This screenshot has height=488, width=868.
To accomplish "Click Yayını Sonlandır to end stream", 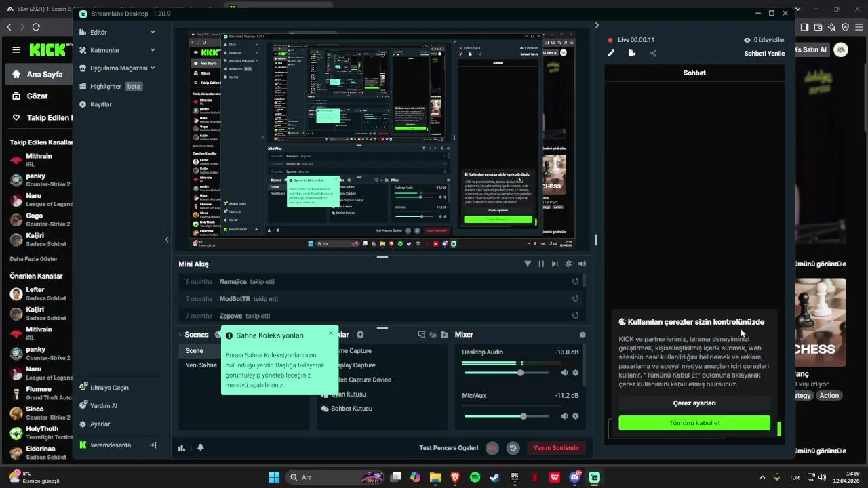I will point(556,448).
